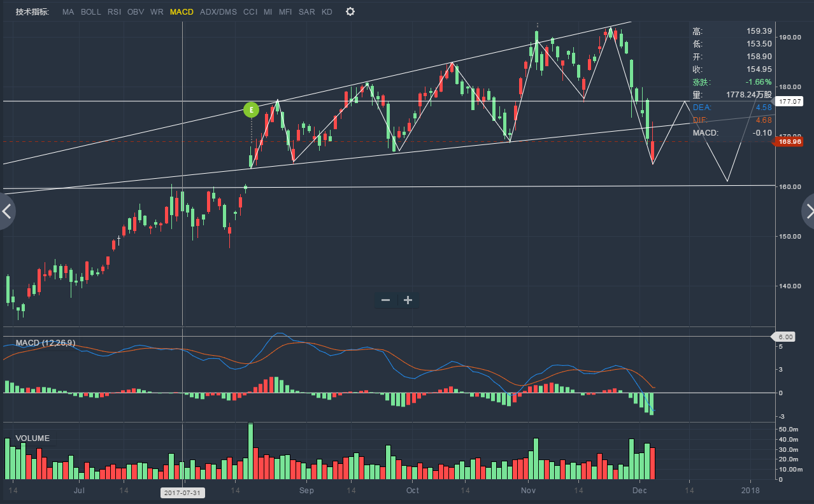Select the SAR indicator

pyautogui.click(x=306, y=12)
